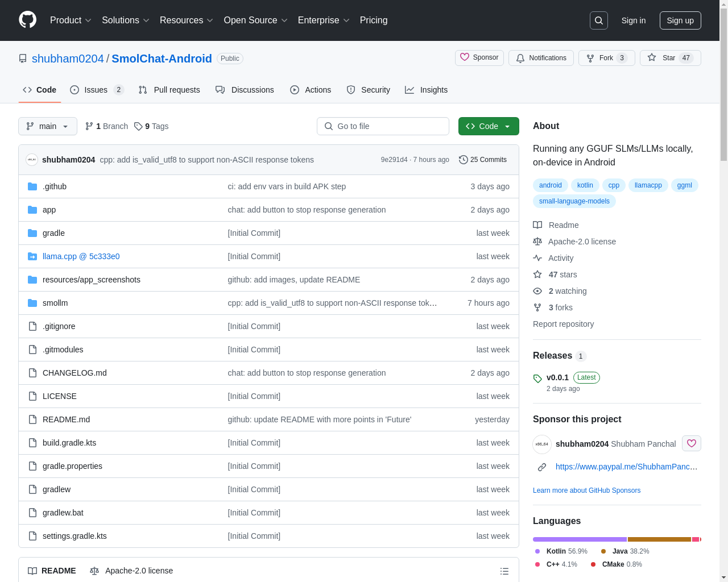Click the Notifications bell button
This screenshot has width=728, height=582.
[541, 58]
